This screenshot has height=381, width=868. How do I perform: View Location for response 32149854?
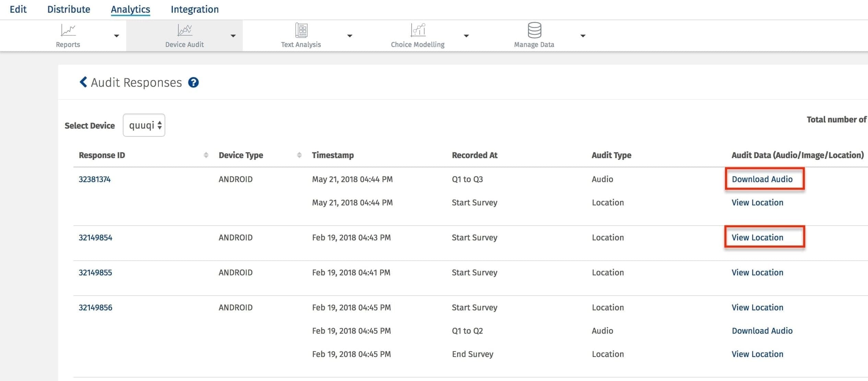point(757,237)
